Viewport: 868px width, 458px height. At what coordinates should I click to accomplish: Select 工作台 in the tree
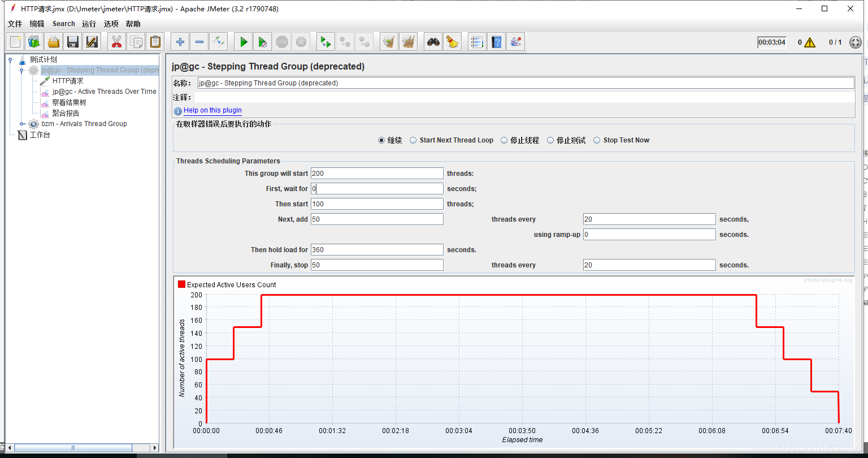click(40, 135)
